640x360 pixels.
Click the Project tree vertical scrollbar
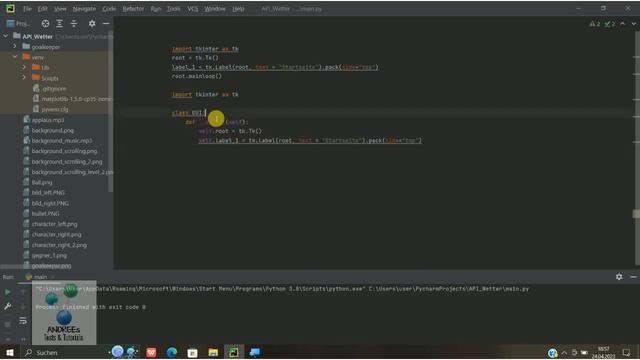(x=111, y=111)
